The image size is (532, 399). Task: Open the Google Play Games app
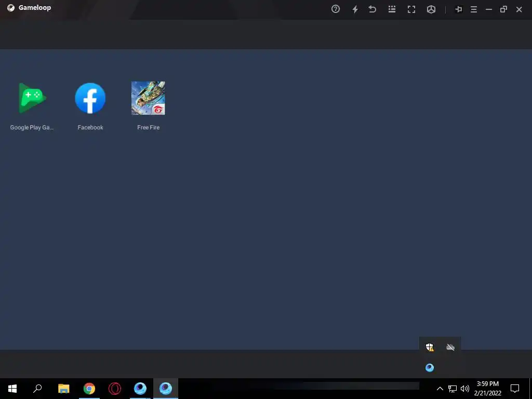pos(32,98)
